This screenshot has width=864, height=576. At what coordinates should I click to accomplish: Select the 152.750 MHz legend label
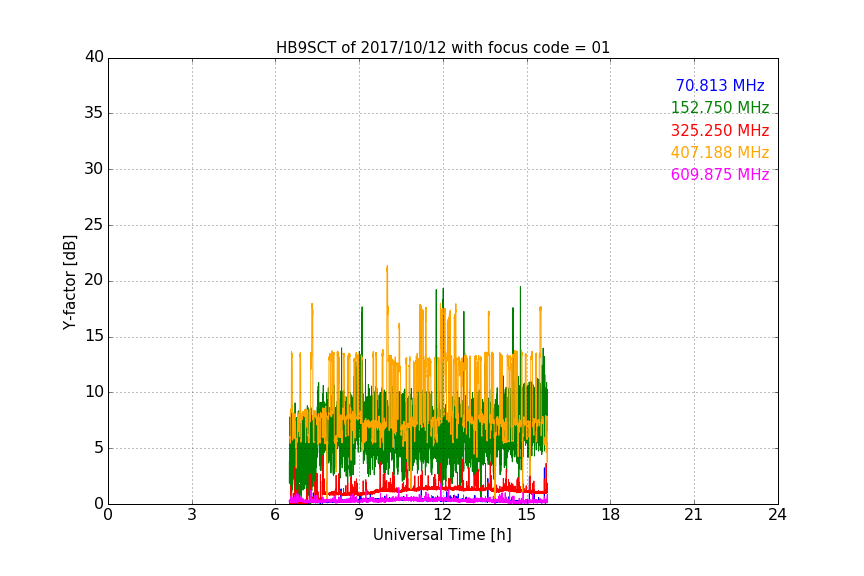click(x=720, y=107)
